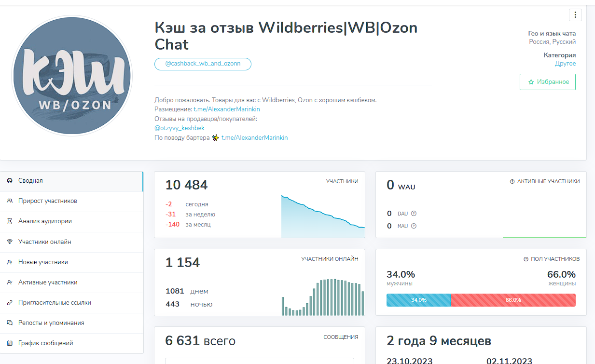Open the barter t.me/AlexanderMarinkin link
This screenshot has width=595, height=364.
point(255,138)
